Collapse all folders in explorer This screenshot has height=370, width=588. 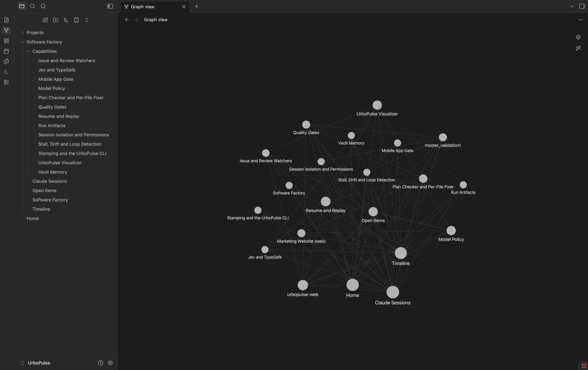(87, 20)
